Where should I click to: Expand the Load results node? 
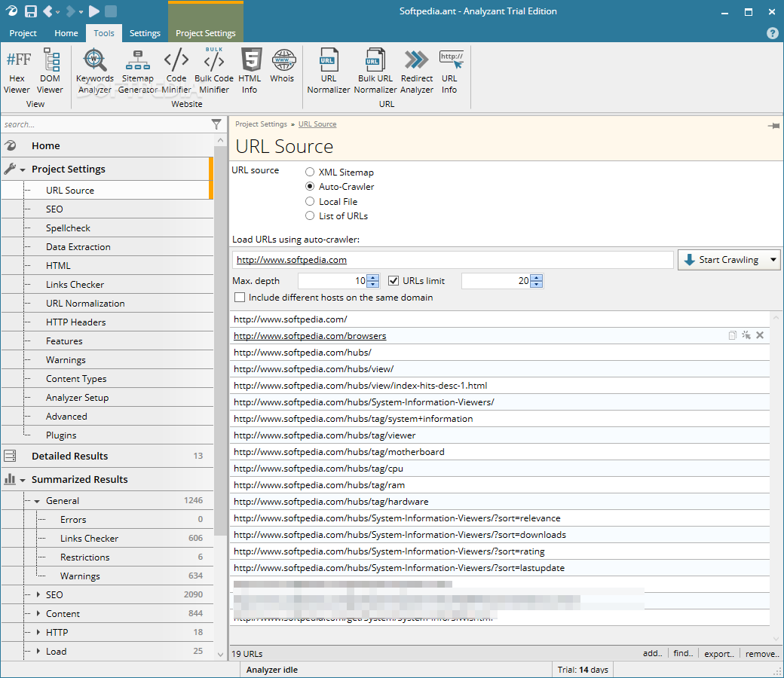coord(38,651)
